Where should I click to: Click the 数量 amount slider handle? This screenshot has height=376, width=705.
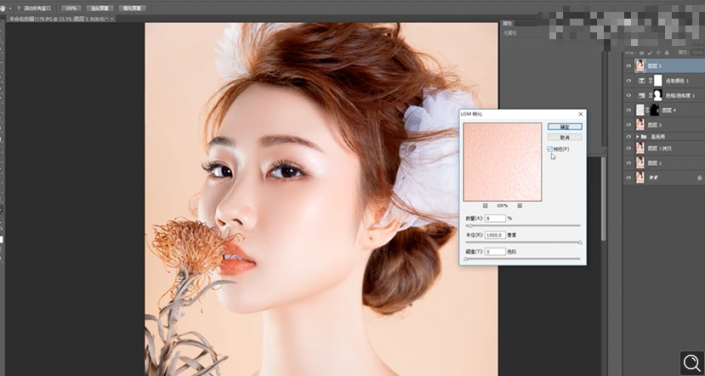coord(470,226)
